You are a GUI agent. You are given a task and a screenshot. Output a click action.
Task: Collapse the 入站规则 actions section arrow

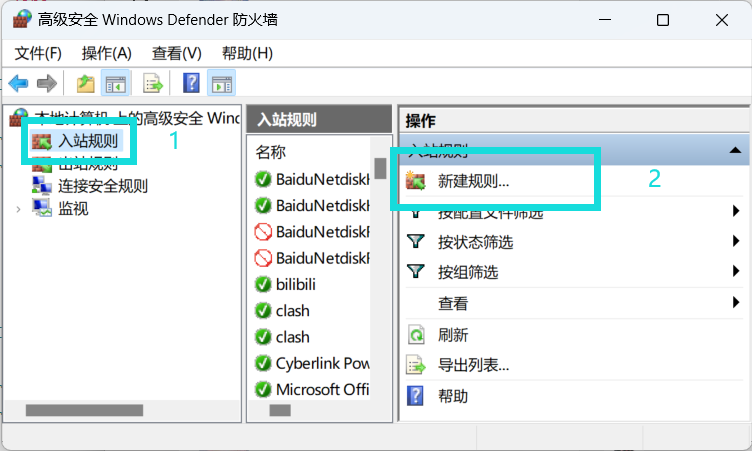(x=735, y=150)
